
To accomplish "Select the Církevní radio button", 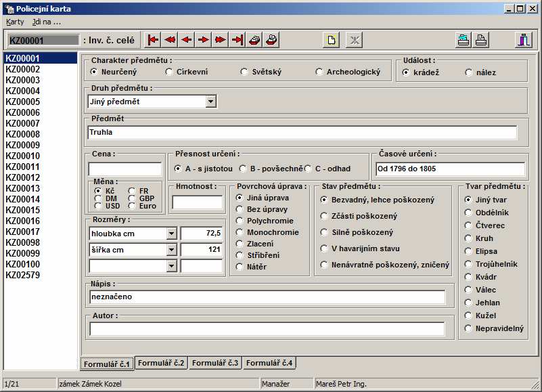I will [x=169, y=72].
